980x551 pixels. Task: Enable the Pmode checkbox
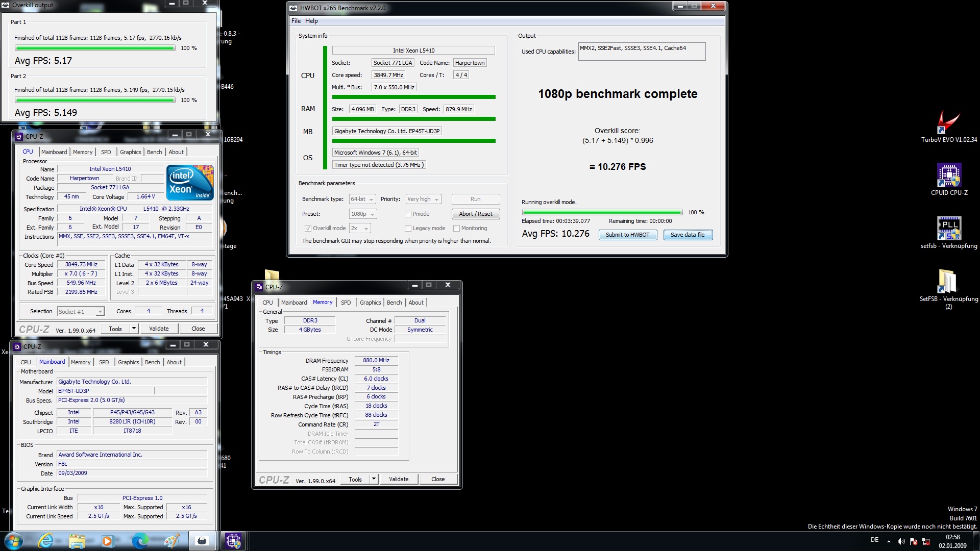[x=408, y=214]
